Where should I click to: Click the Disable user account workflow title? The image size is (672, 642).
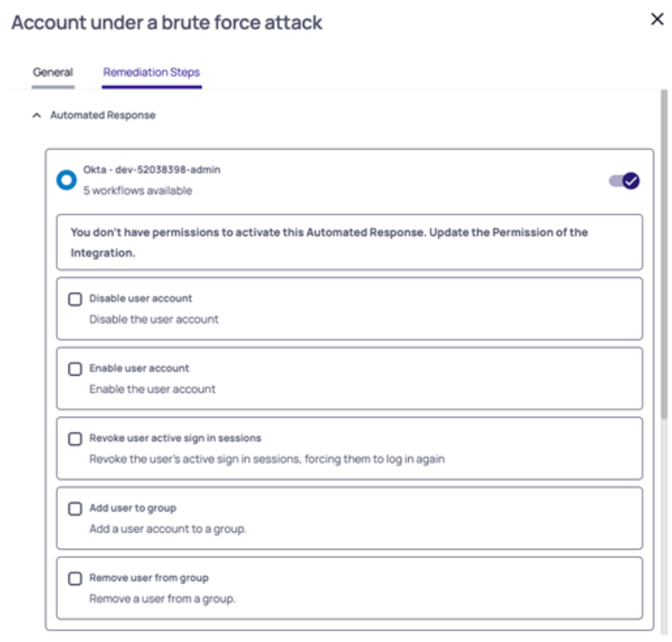pyautogui.click(x=141, y=298)
